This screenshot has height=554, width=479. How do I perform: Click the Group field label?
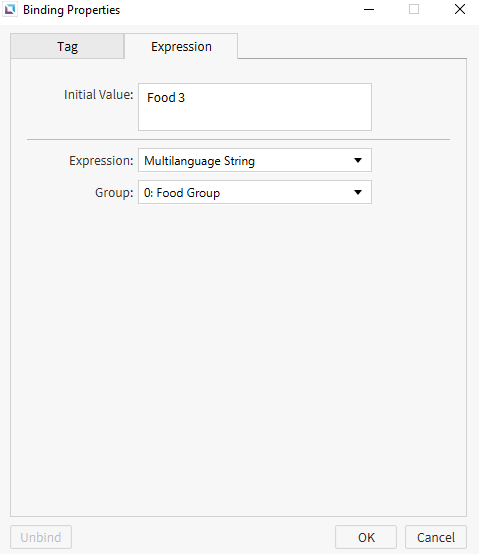[x=114, y=193]
